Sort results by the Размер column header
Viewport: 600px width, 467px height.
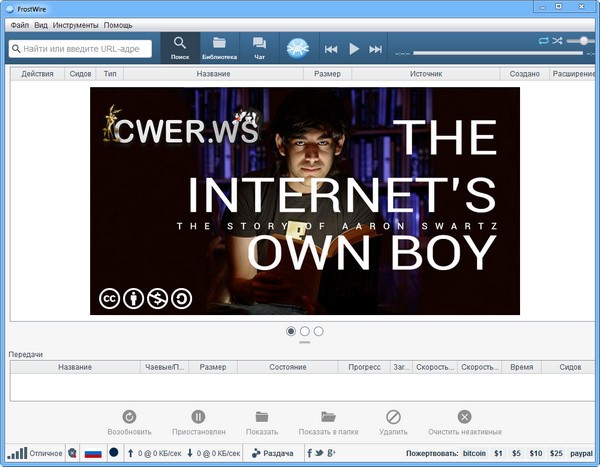327,74
